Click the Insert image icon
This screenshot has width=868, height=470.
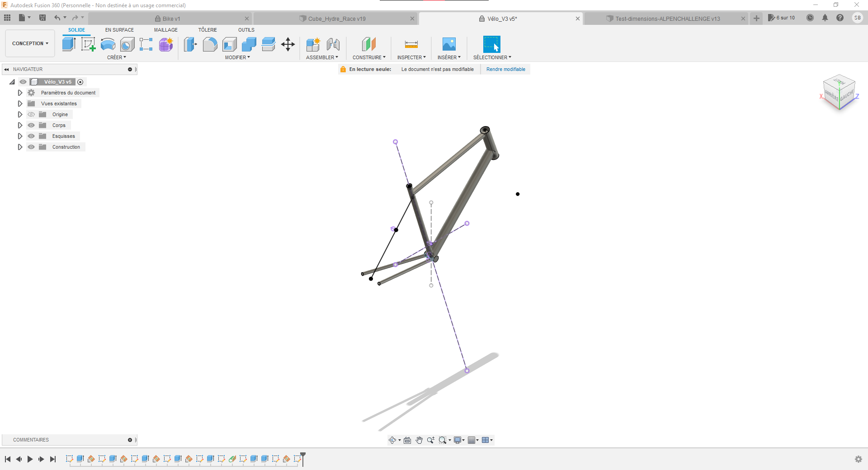coord(448,44)
